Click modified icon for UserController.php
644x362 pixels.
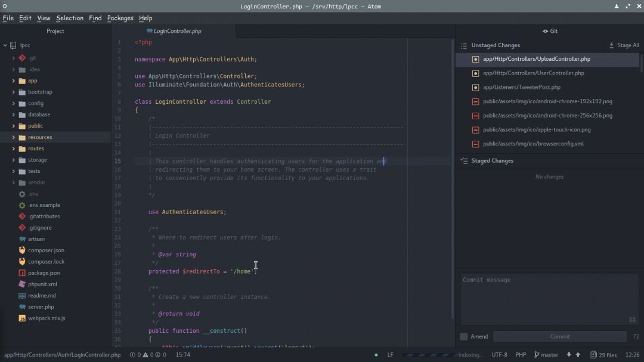coord(476,73)
